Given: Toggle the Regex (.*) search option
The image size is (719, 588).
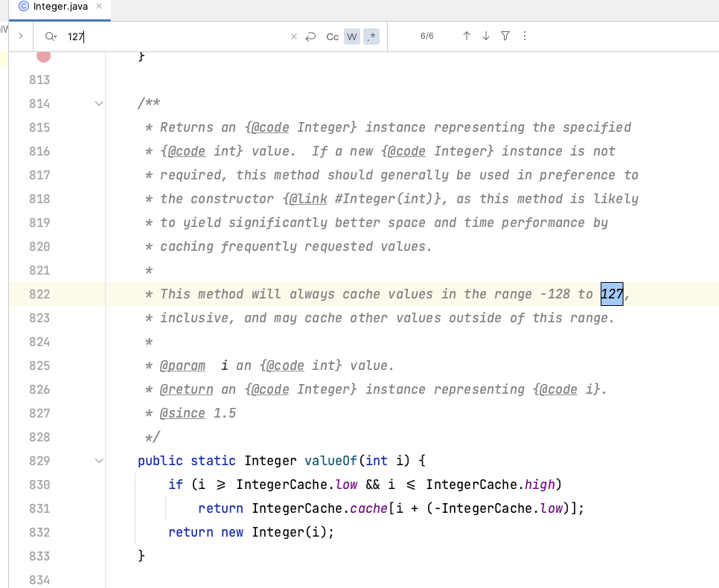Looking at the screenshot, I should click(371, 36).
